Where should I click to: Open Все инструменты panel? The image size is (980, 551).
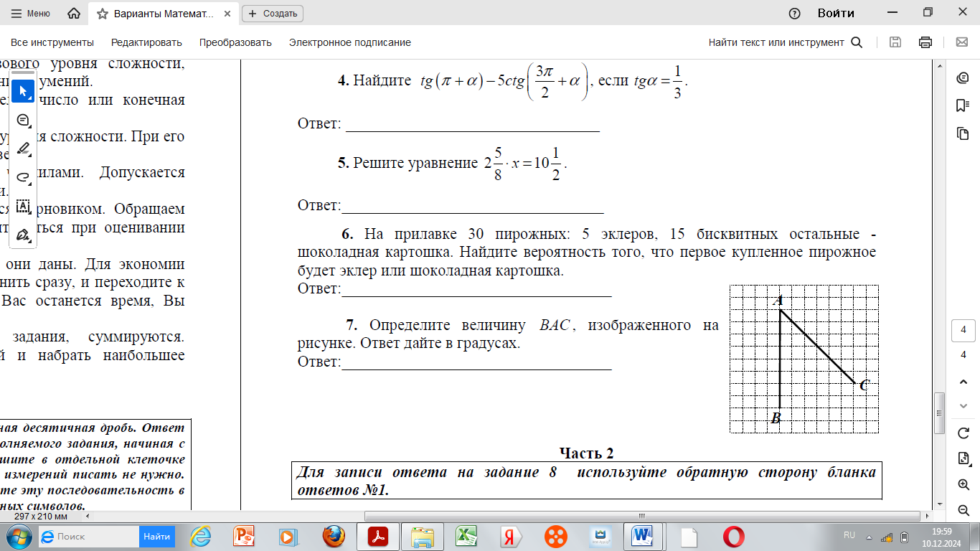coord(52,42)
